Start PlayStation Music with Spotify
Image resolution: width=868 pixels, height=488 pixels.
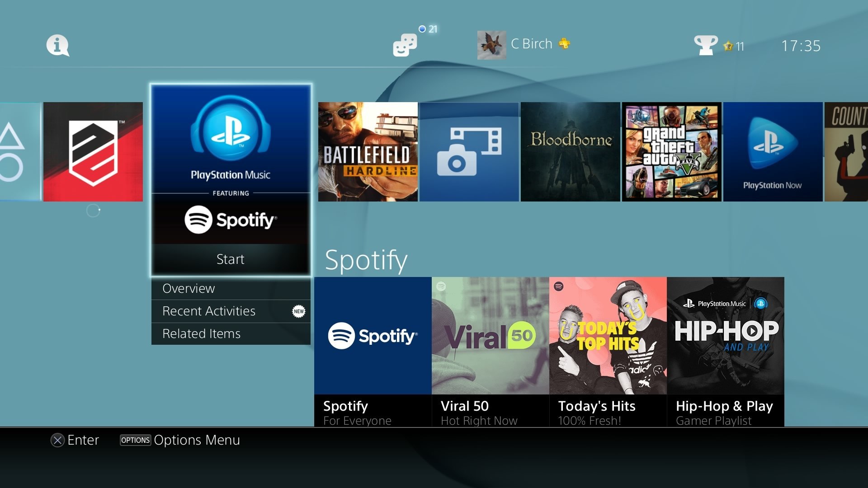[x=231, y=259]
